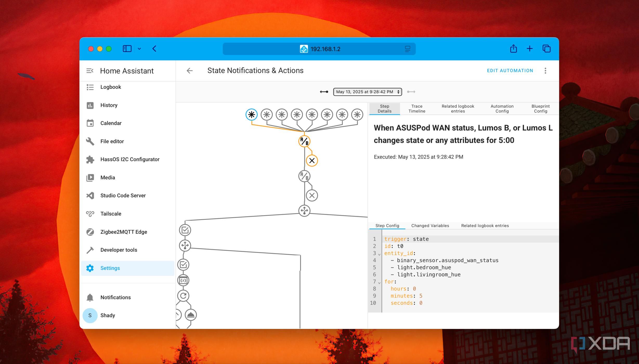The width and height of the screenshot is (639, 364).
Task: Click EDIT AUTOMATION
Action: (x=510, y=71)
